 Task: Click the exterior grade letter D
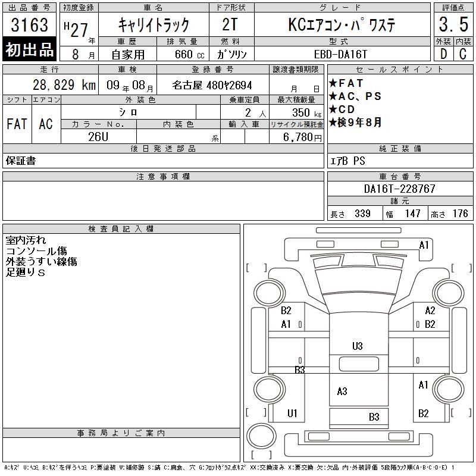[x=443, y=54]
